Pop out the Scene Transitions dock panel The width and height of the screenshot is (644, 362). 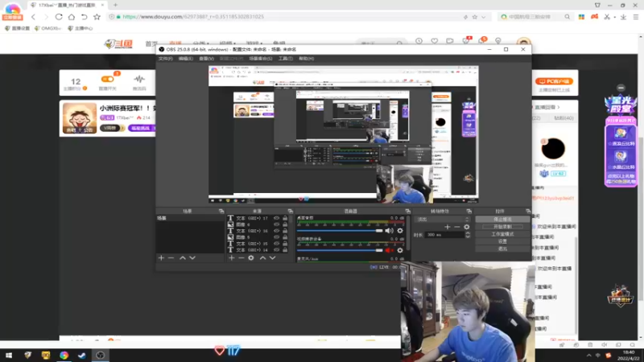click(469, 211)
